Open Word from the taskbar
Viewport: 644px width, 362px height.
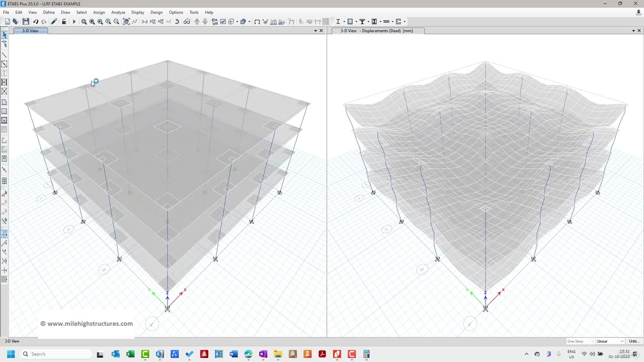coord(233,354)
